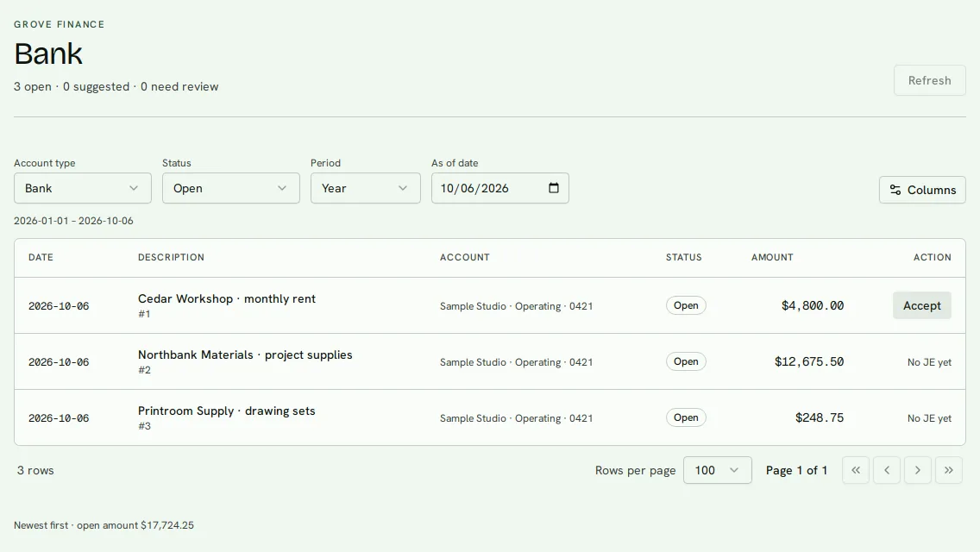980x552 pixels.
Task: Click the DESCRIPTION column header
Action: point(172,257)
